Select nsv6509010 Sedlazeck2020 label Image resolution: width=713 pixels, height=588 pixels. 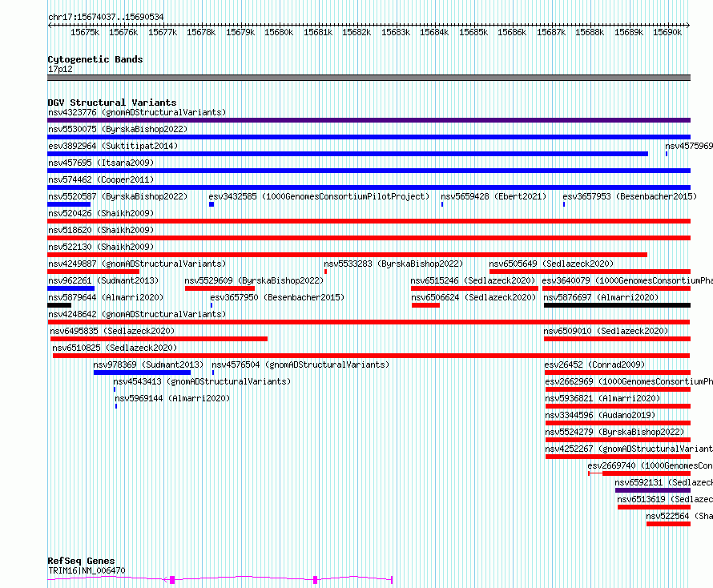pos(606,331)
